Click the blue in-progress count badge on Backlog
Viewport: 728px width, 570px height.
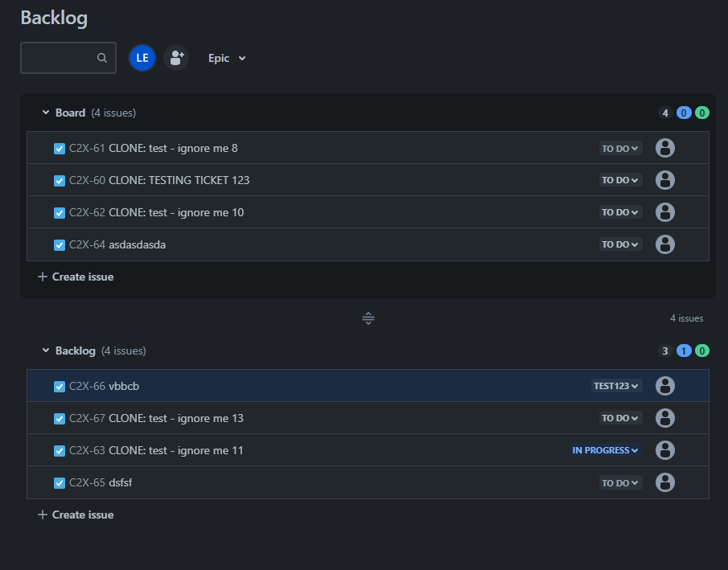coord(683,351)
